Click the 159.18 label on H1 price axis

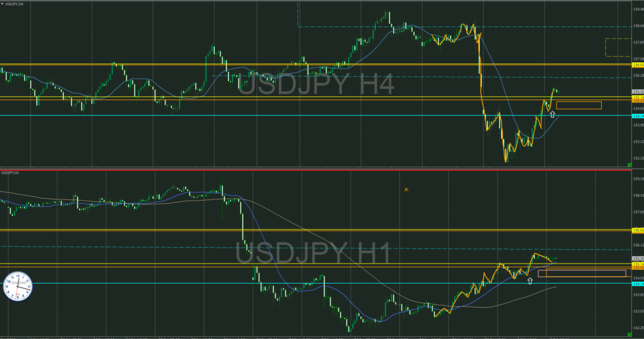638,179
